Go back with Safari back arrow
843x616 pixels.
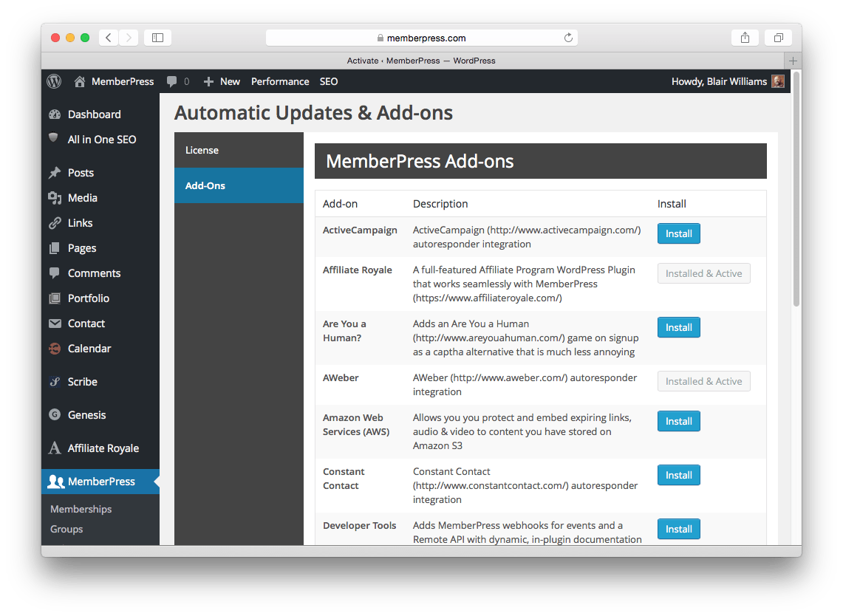point(109,38)
